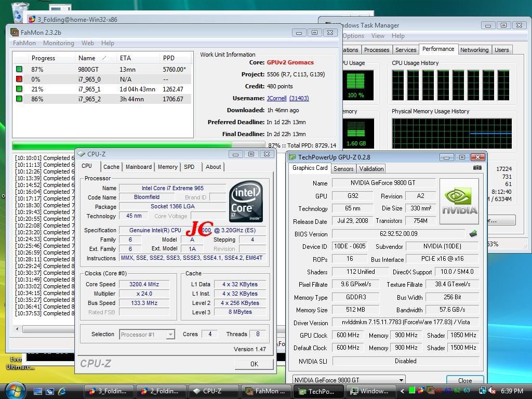Launch Internet Explorer from quick launch
The image size is (532, 399).
click(x=62, y=391)
